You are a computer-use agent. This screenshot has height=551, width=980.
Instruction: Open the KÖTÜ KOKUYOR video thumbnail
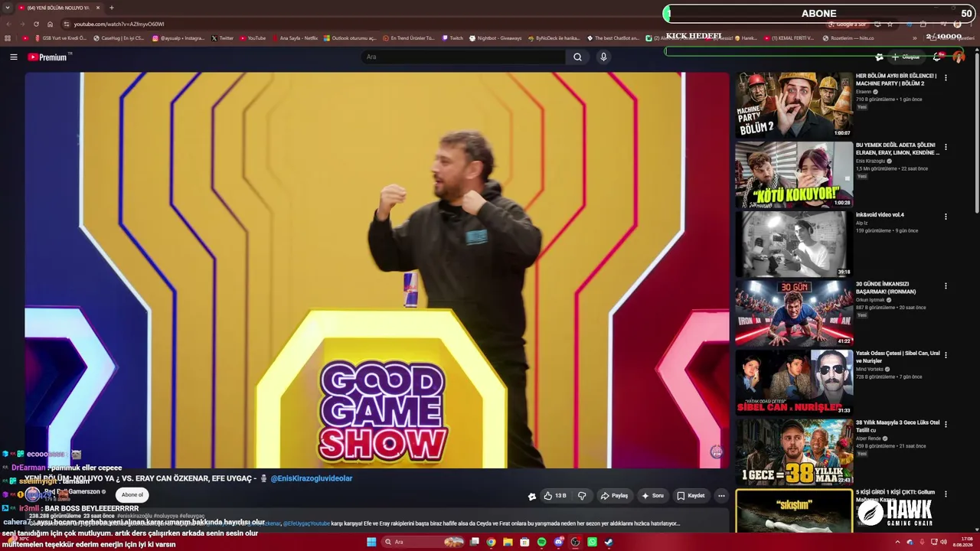794,175
